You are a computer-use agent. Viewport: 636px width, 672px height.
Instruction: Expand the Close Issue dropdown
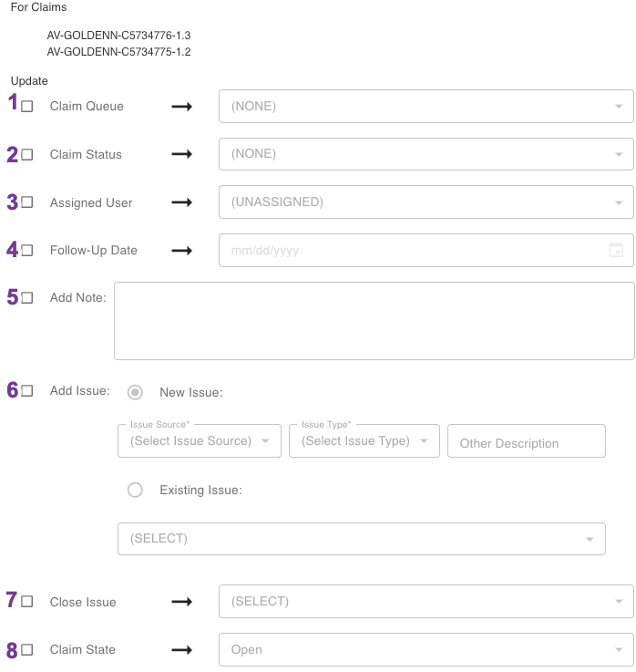pyautogui.click(x=426, y=601)
